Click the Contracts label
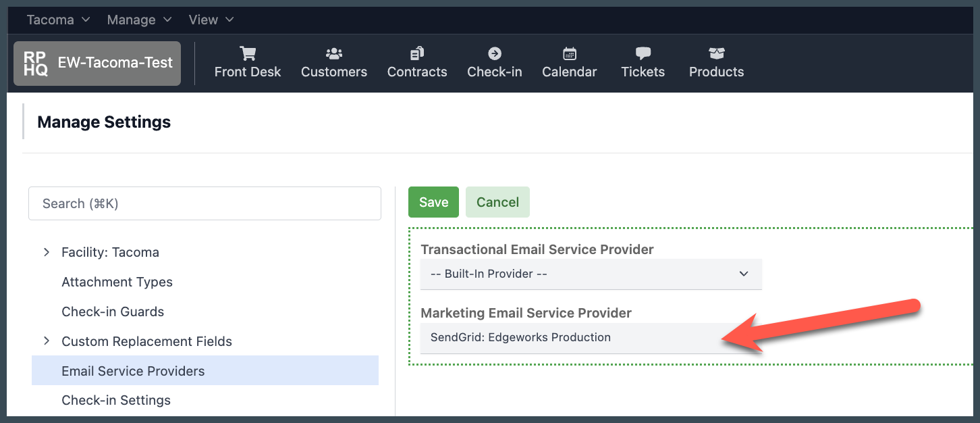 (x=417, y=72)
